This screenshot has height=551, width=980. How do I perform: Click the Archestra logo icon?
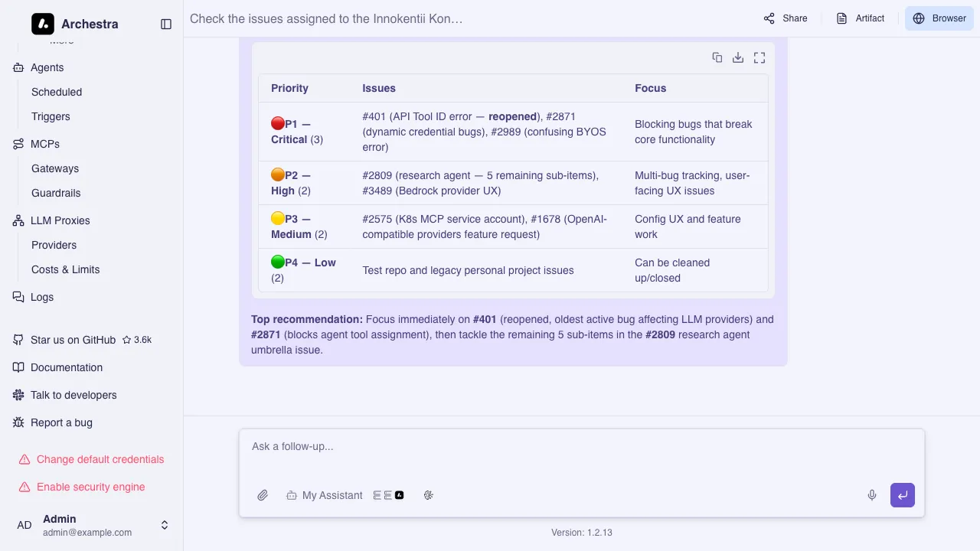[x=43, y=24]
